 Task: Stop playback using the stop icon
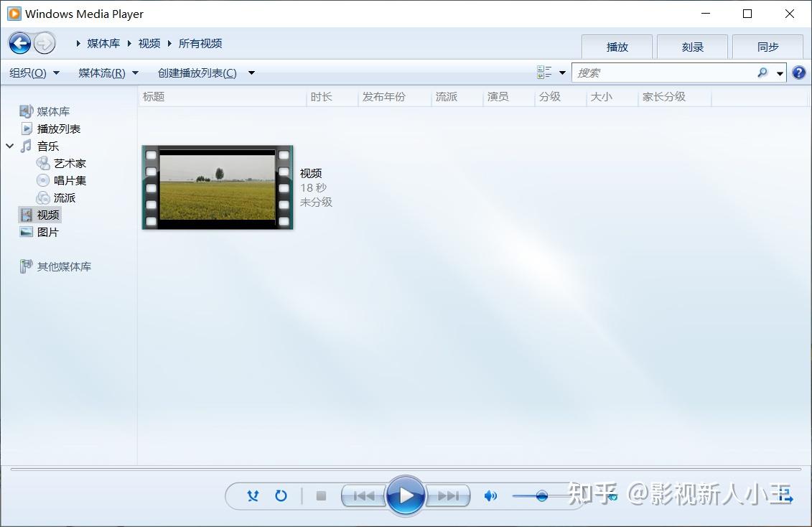coord(321,495)
